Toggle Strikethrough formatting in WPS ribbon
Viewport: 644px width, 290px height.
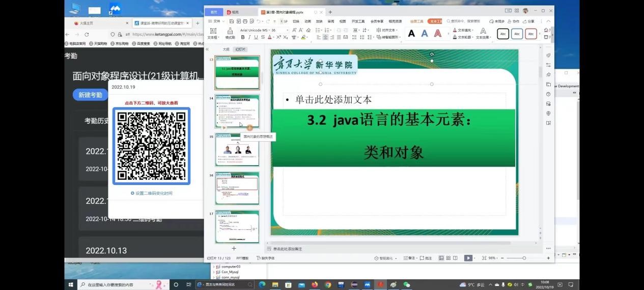263,37
